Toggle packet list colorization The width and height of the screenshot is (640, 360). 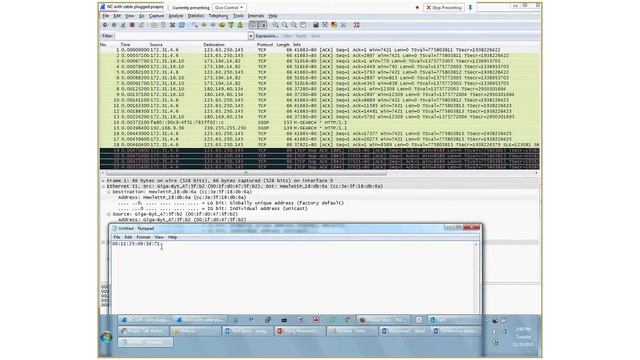253,25
